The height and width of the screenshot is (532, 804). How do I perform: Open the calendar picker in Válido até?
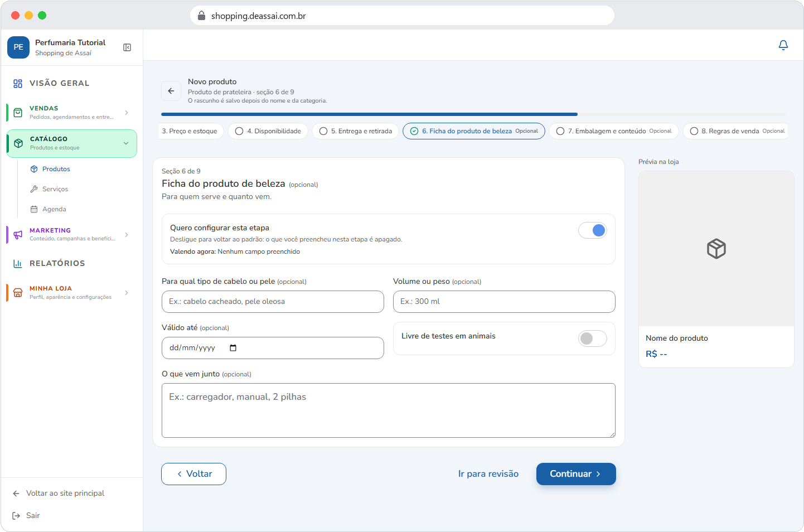tap(233, 348)
